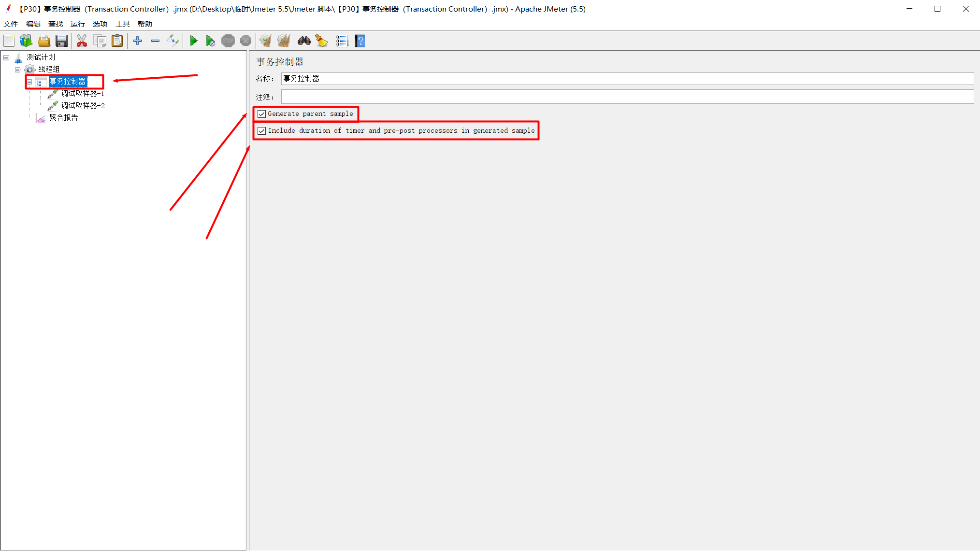Viewport: 980px width, 551px height.
Task: Click the New test plan icon
Action: point(9,41)
